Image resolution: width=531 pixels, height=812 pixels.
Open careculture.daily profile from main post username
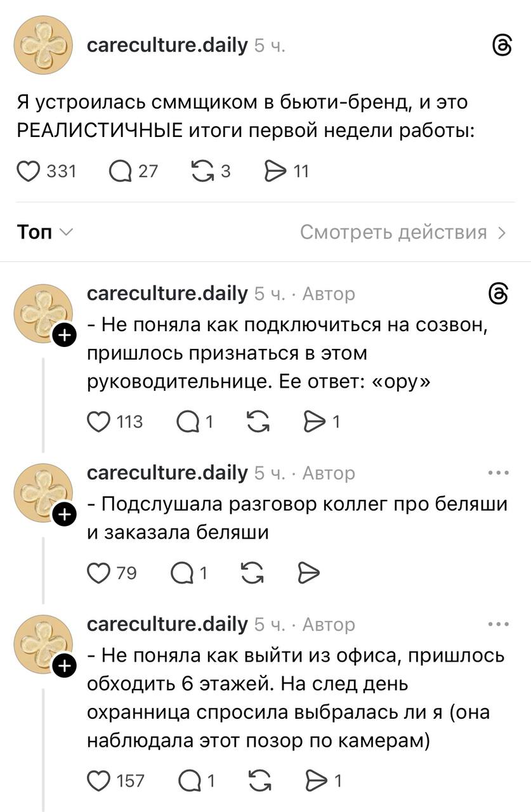click(167, 46)
